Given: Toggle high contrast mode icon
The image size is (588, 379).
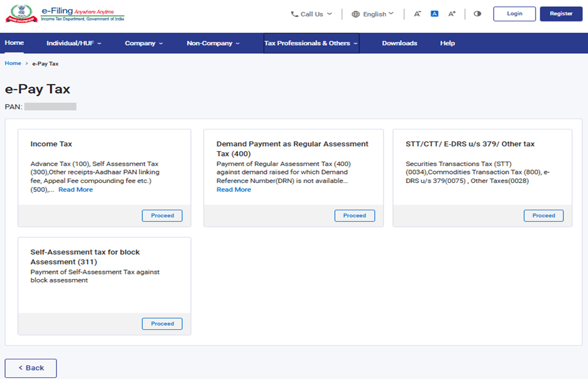Looking at the screenshot, I should [x=477, y=14].
